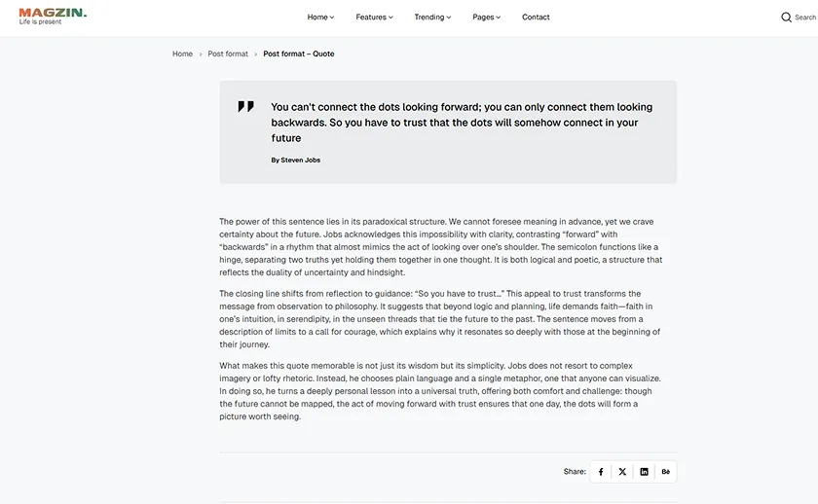
Task: Select the Features menu label
Action: point(371,18)
